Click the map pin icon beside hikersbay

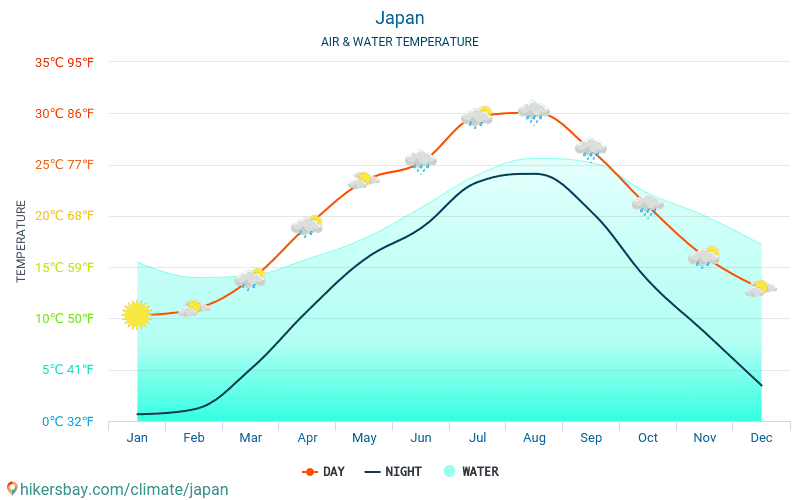(x=12, y=489)
